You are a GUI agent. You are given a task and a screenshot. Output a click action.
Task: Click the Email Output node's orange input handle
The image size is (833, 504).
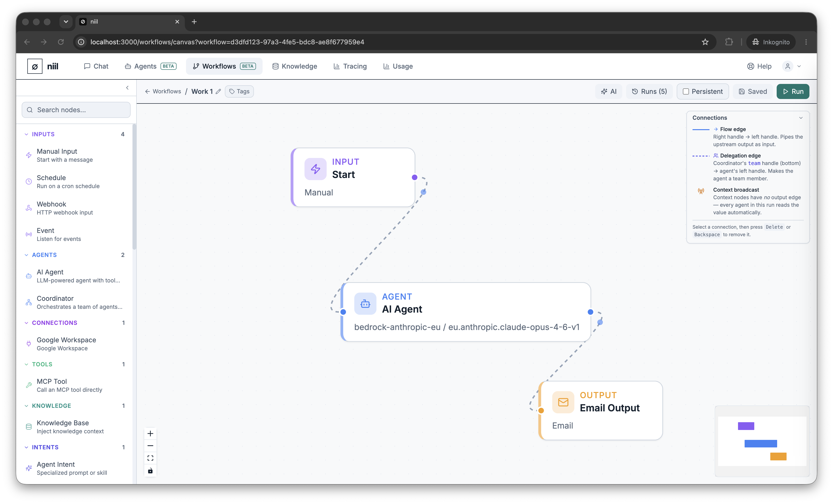(x=541, y=411)
